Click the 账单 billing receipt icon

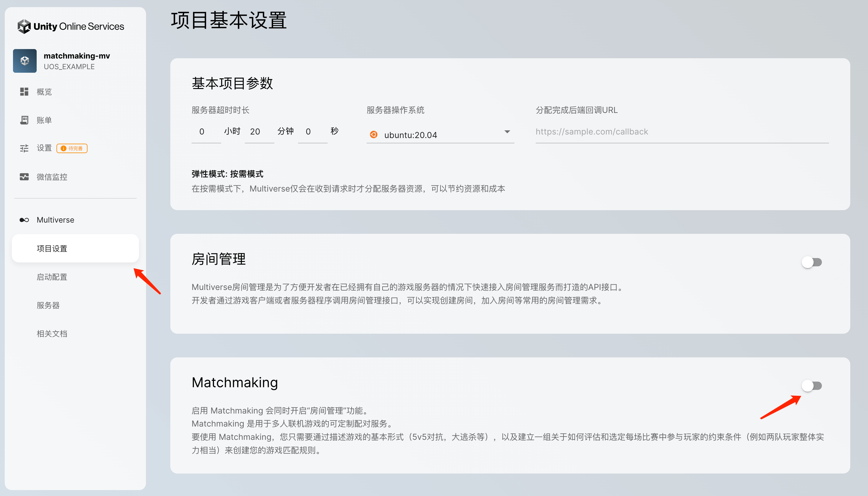click(x=24, y=120)
